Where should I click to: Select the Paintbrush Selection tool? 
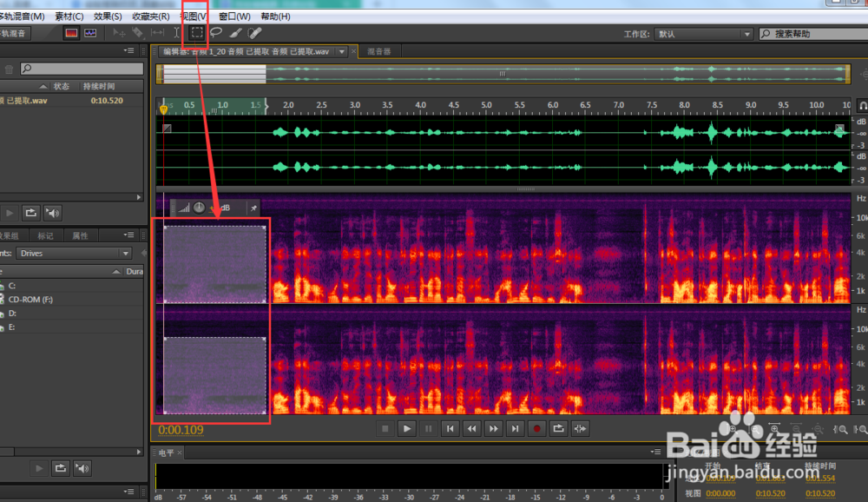click(235, 33)
